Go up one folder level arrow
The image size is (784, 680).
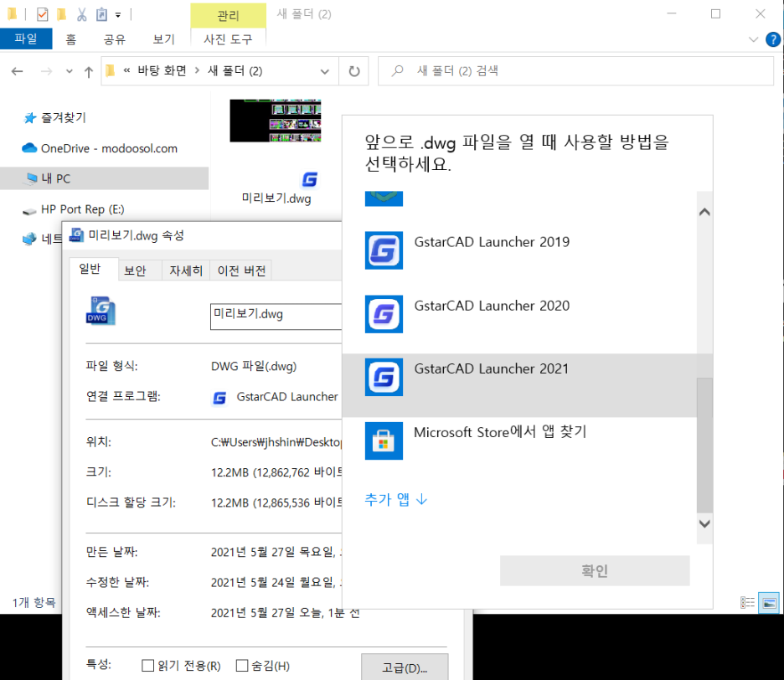(x=89, y=71)
